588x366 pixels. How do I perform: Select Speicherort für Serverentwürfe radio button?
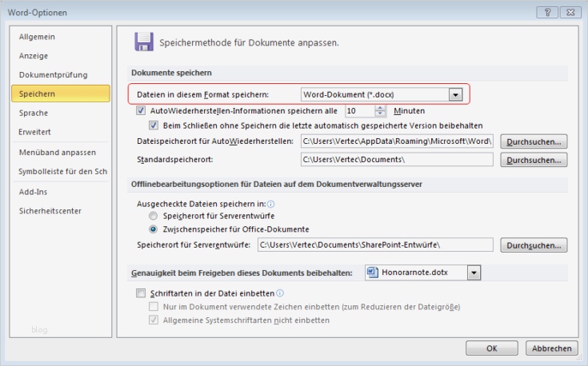click(154, 217)
